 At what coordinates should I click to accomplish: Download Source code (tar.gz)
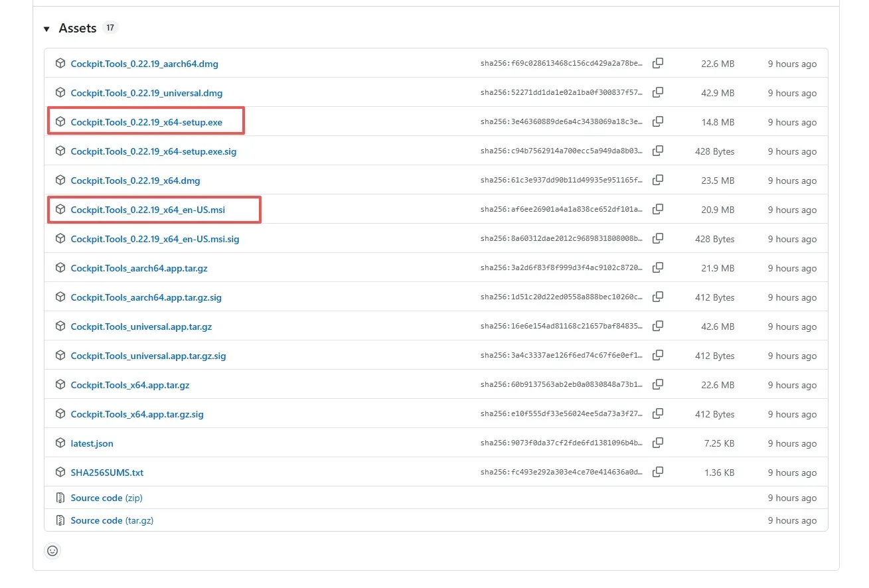(x=112, y=521)
